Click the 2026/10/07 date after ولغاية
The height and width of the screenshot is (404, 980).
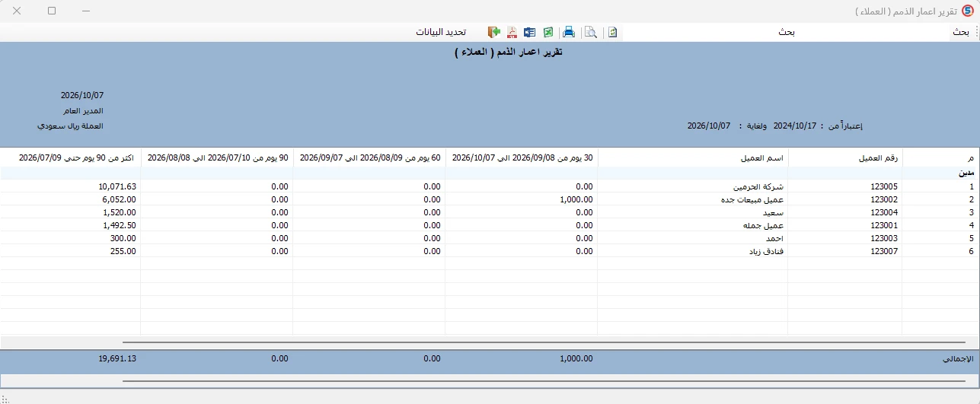[x=708, y=126]
